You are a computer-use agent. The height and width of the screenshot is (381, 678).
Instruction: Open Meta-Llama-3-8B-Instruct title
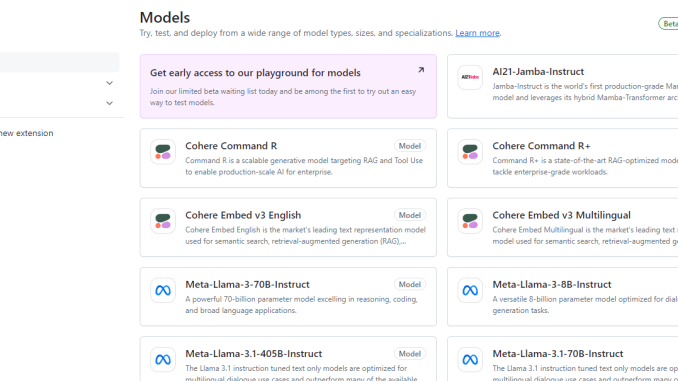(552, 284)
